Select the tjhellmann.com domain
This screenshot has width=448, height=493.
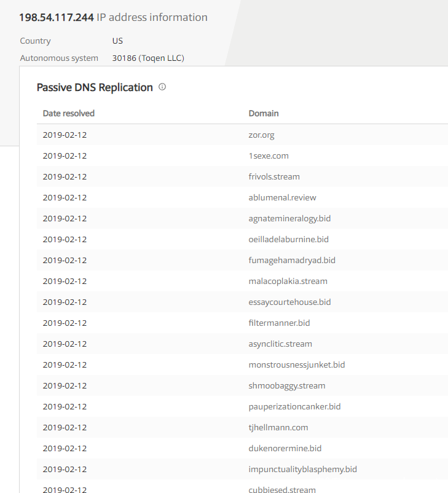[278, 427]
